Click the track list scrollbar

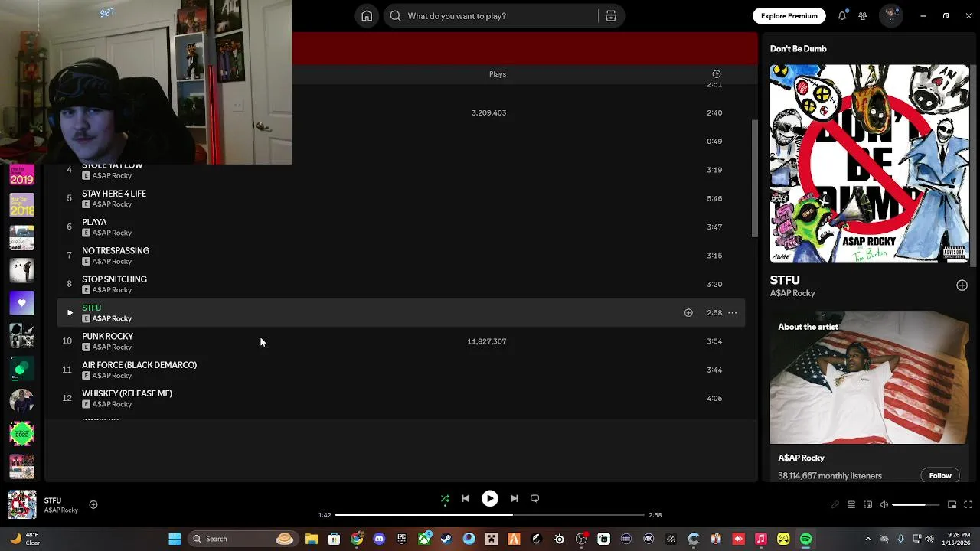tap(754, 178)
